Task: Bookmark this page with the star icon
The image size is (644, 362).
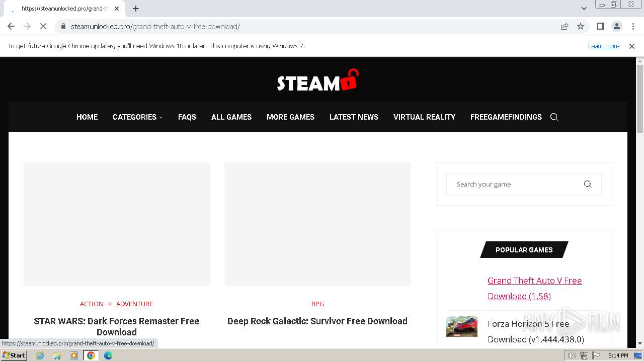Action: pyautogui.click(x=581, y=26)
